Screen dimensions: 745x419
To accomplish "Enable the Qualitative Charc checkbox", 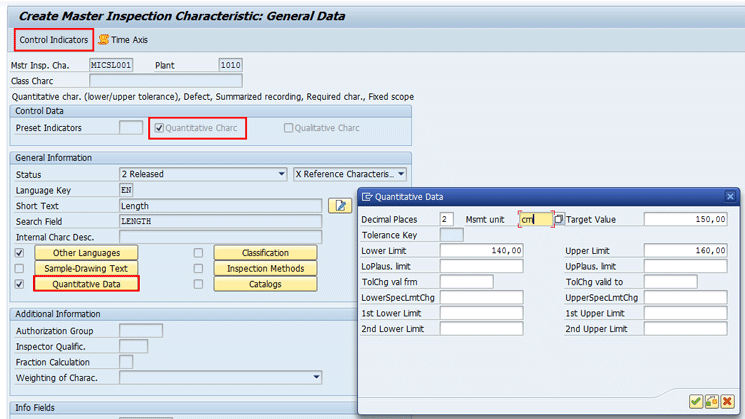I will [289, 128].
